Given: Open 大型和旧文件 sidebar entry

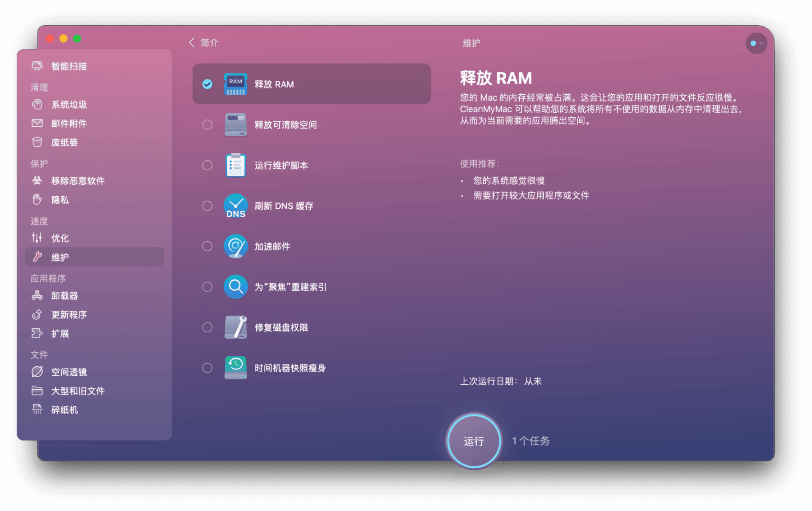Looking at the screenshot, I should tap(95, 391).
